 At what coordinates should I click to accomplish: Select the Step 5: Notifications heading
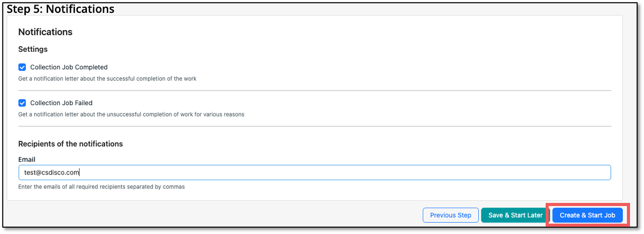[x=61, y=9]
